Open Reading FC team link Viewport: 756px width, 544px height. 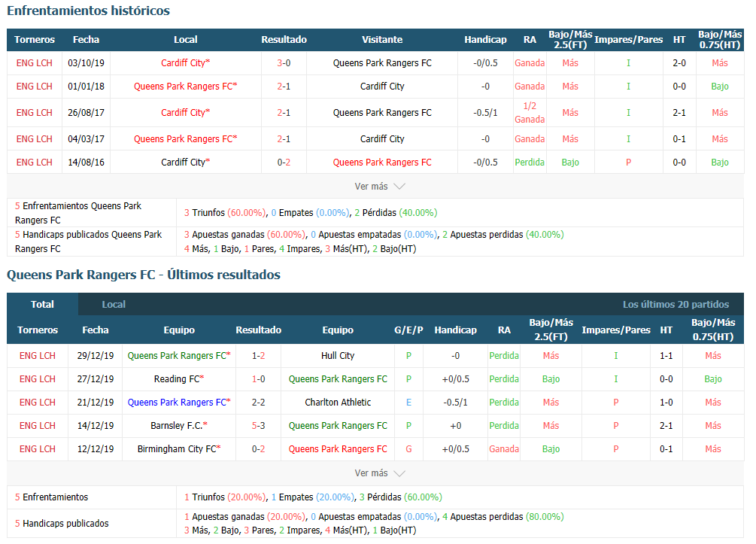click(x=179, y=379)
